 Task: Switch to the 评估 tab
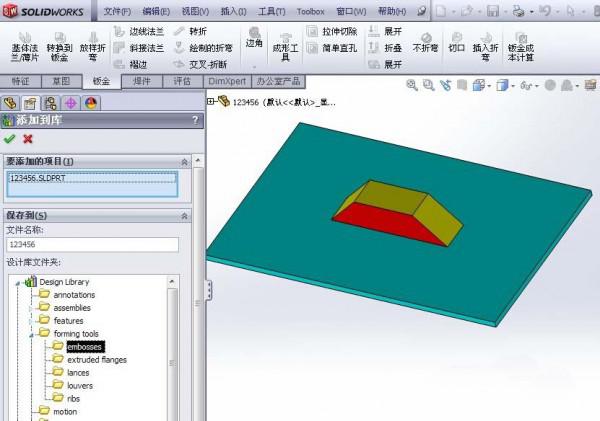[182, 81]
